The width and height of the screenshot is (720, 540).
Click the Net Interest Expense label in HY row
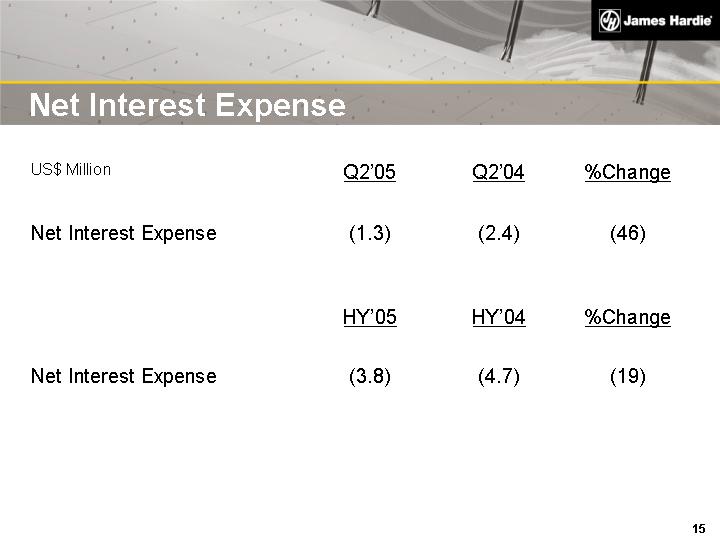pos(124,376)
